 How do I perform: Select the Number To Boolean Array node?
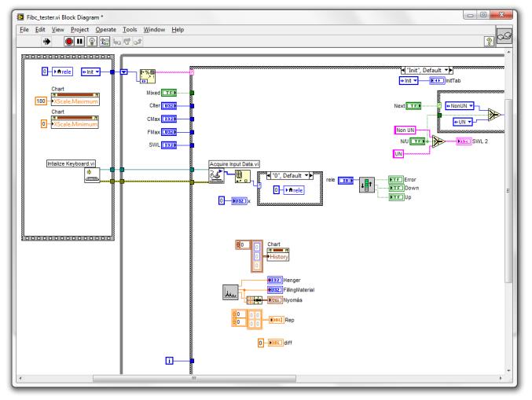point(367,185)
